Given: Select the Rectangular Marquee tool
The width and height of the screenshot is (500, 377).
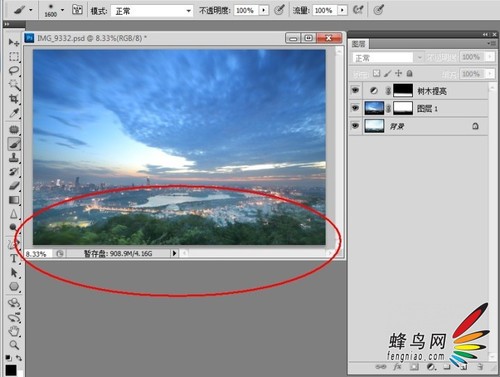Looking at the screenshot, I should 14,56.
